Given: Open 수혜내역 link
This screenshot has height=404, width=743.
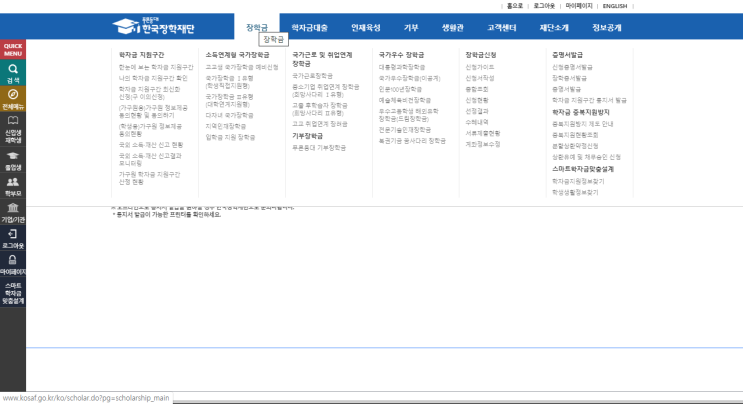Looking at the screenshot, I should 477,122.
